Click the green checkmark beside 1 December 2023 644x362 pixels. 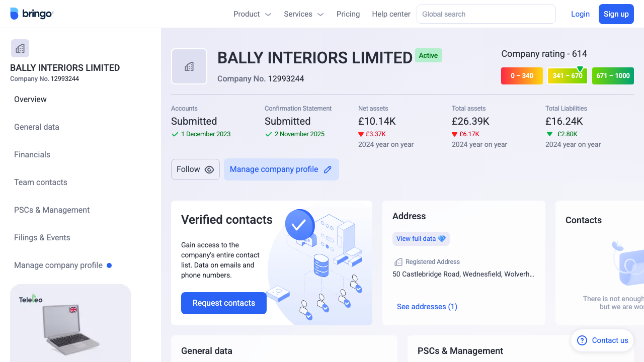click(175, 134)
